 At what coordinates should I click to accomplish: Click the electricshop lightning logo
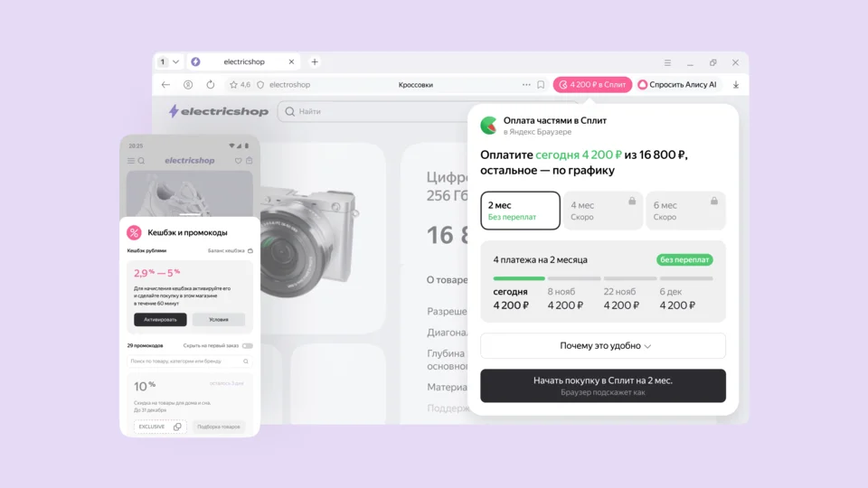point(174,111)
